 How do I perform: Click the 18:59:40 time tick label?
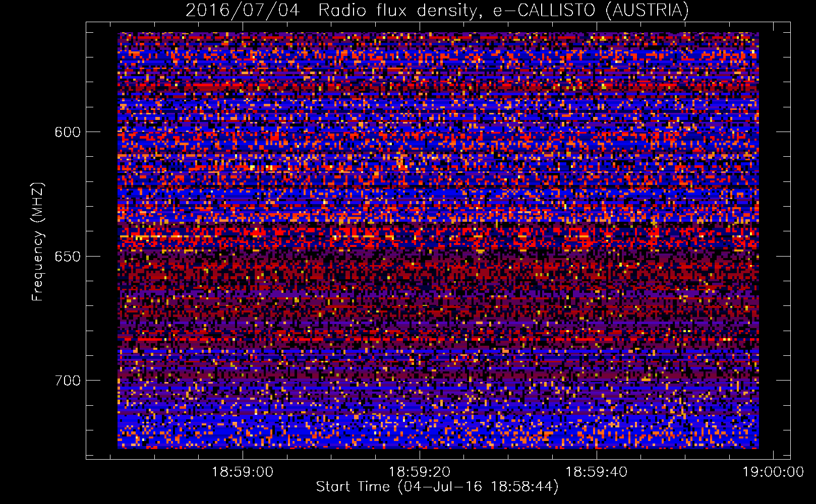(x=597, y=472)
